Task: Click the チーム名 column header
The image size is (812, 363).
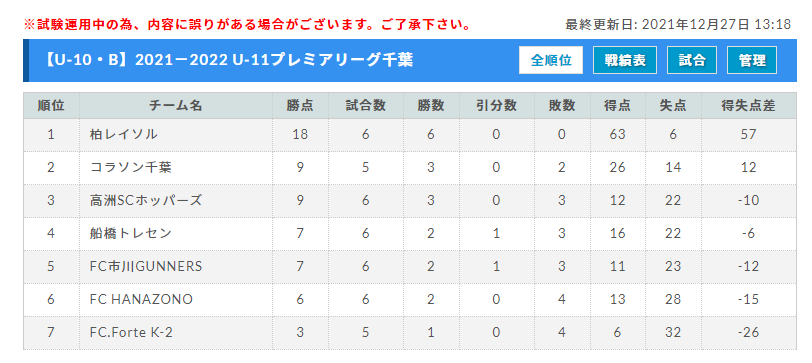Action: click(x=176, y=106)
